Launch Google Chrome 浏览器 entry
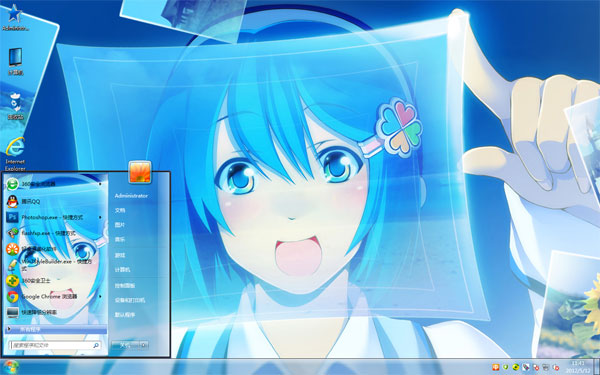The image size is (600, 375). [55, 297]
